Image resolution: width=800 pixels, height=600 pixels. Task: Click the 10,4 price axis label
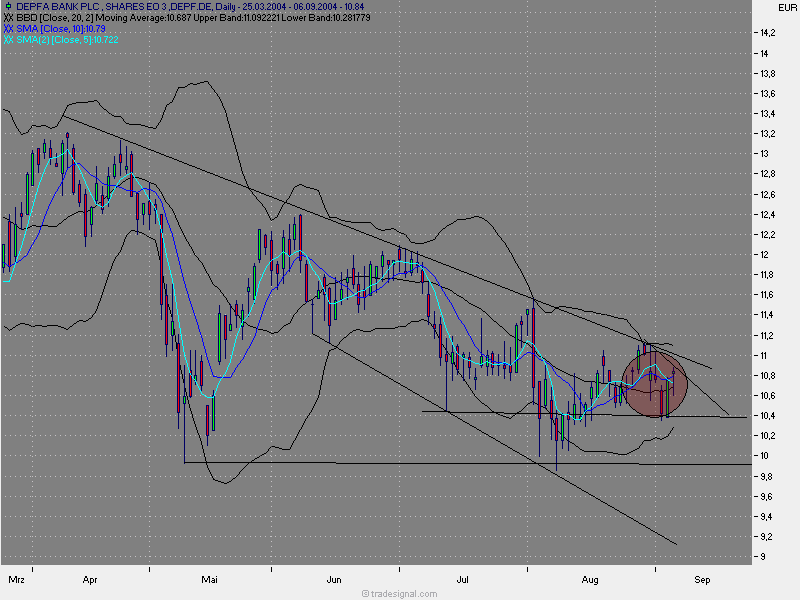tap(767, 416)
